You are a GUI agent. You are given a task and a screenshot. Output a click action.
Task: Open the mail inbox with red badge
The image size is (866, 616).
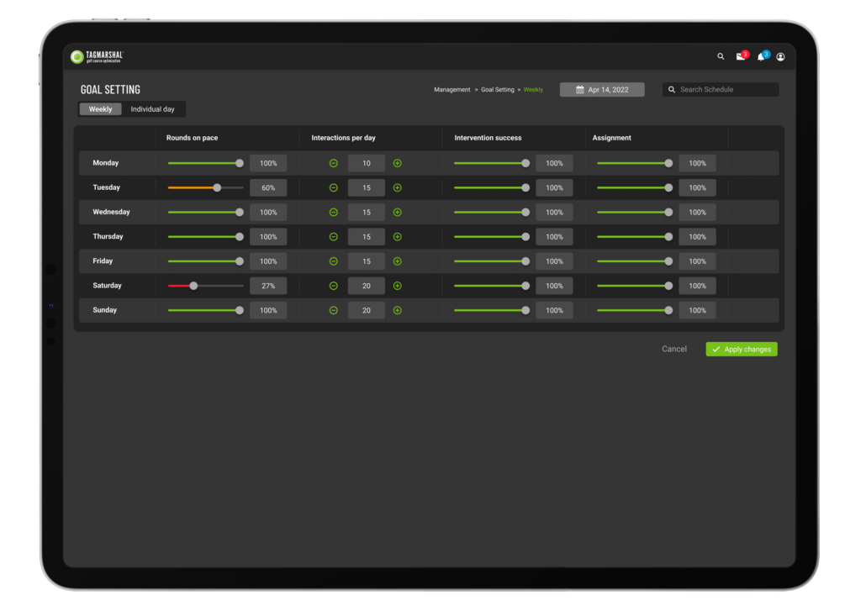tap(742, 55)
